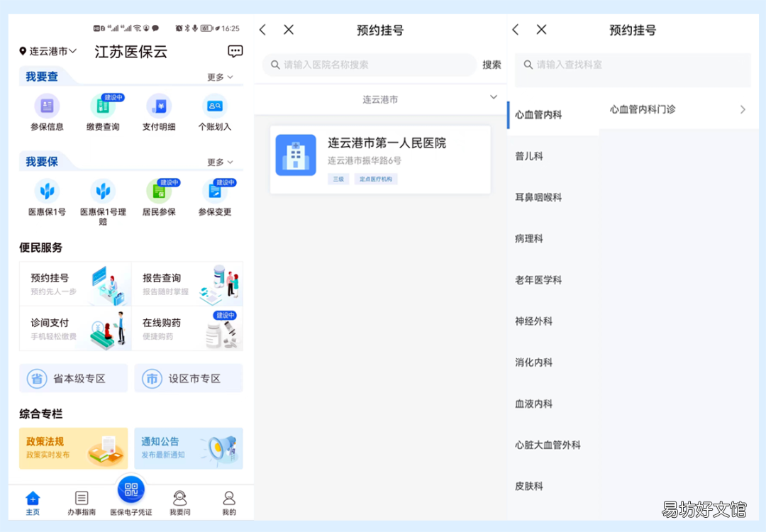Open the 参保信息 icon
766x532 pixels.
click(47, 106)
